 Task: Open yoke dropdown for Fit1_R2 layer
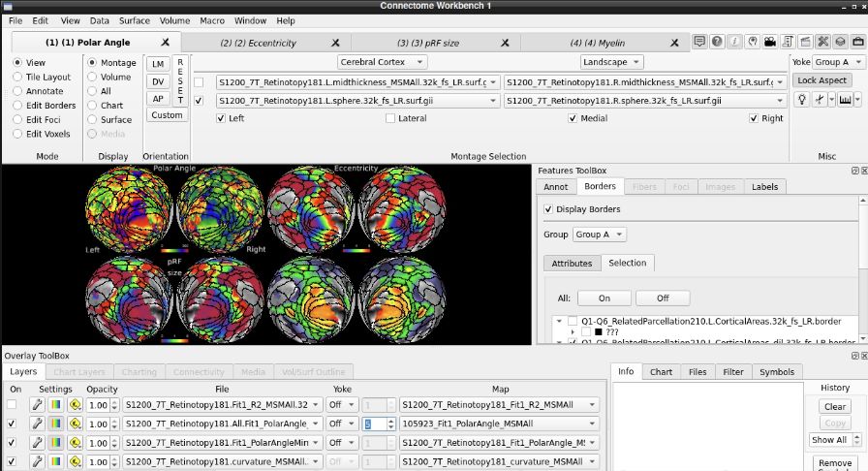(x=341, y=405)
